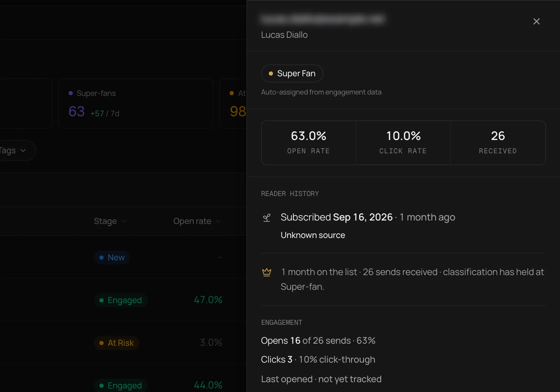The height and width of the screenshot is (392, 560).
Task: Click the 47.0% open rate value
Action: pos(208,300)
